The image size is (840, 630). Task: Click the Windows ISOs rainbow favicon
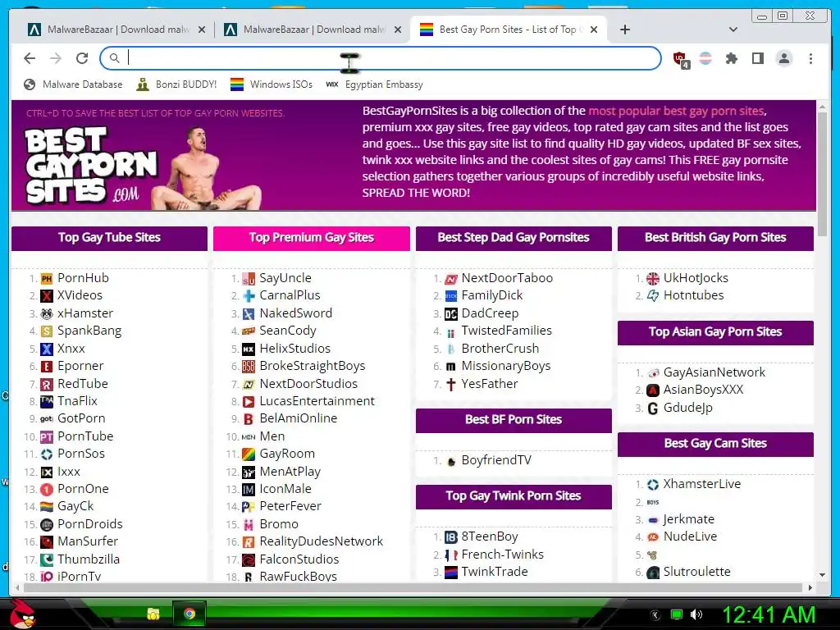pyautogui.click(x=237, y=84)
